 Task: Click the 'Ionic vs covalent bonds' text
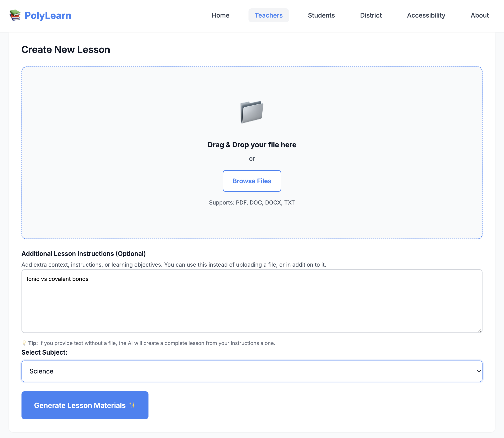[58, 279]
